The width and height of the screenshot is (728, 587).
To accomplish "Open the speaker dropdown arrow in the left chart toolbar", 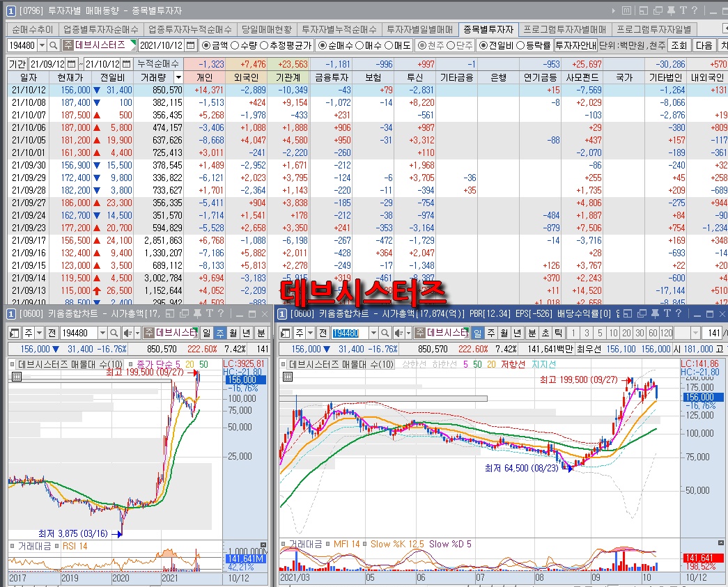I will (x=137, y=333).
